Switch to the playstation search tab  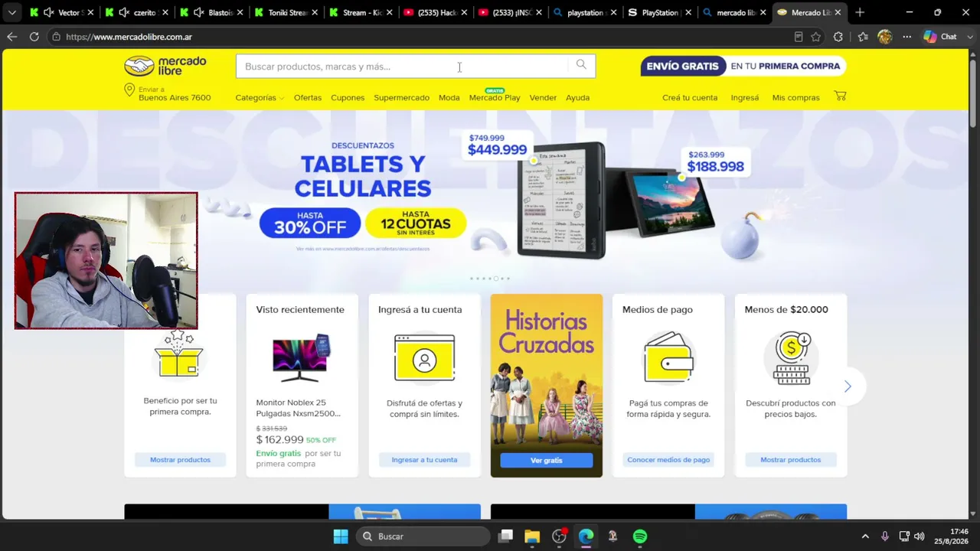(x=585, y=12)
